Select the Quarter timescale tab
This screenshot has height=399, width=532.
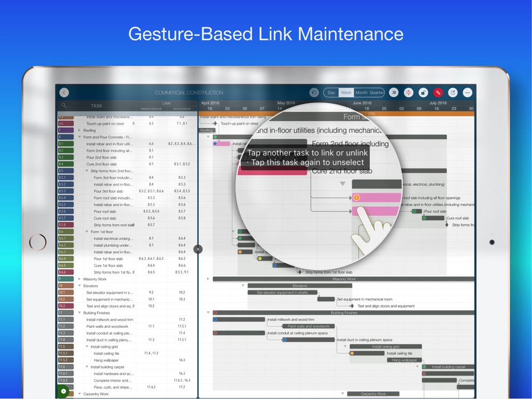377,93
